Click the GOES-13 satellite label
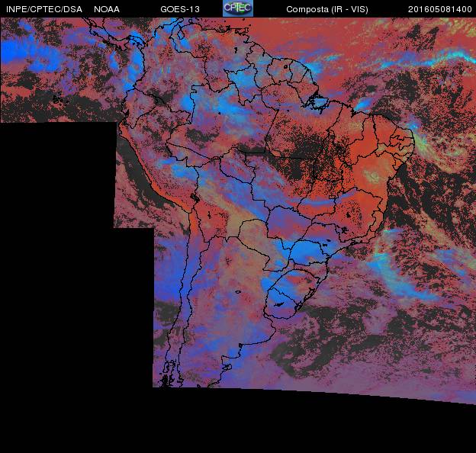The image size is (476, 453). tap(180, 9)
